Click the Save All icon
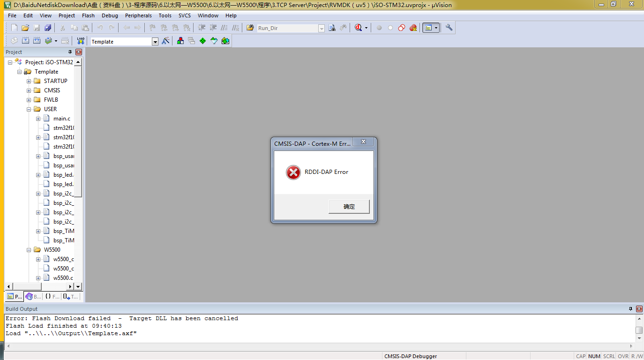 tap(48, 28)
